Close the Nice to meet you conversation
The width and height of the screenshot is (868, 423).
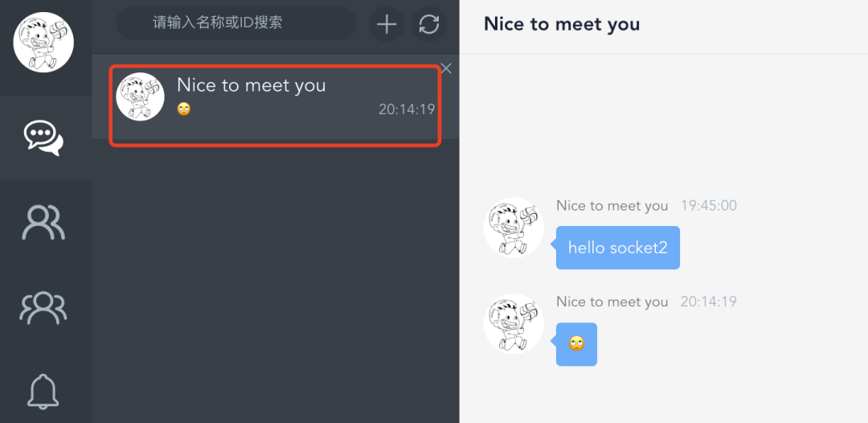point(446,69)
